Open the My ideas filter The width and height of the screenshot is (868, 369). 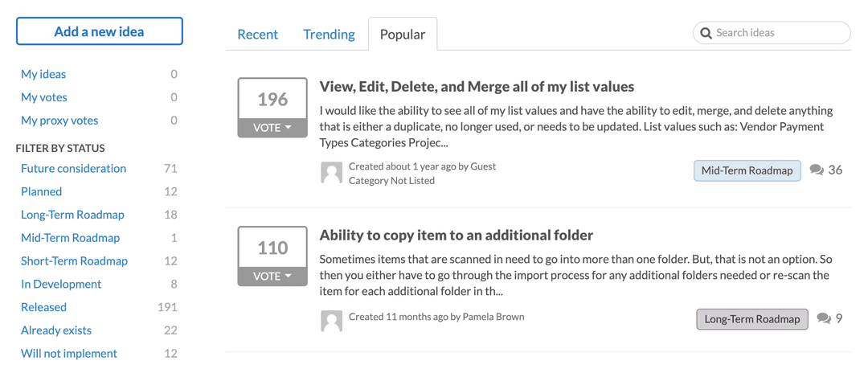[x=43, y=74]
